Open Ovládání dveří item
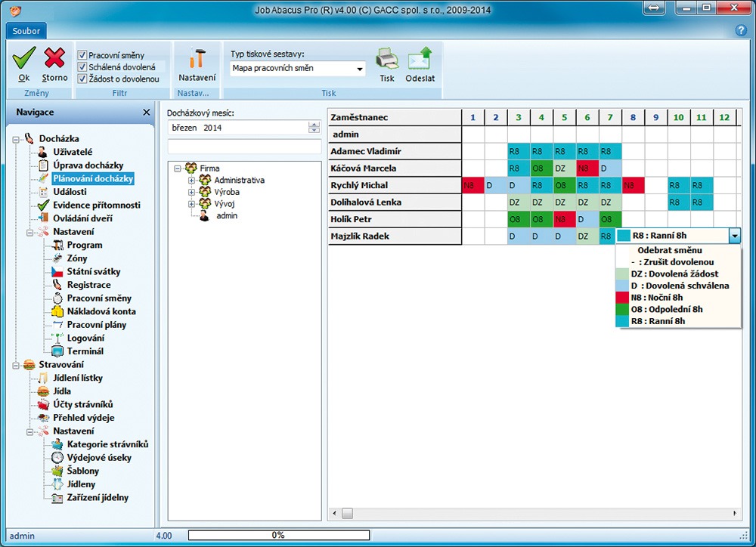The image size is (756, 547). [82, 218]
